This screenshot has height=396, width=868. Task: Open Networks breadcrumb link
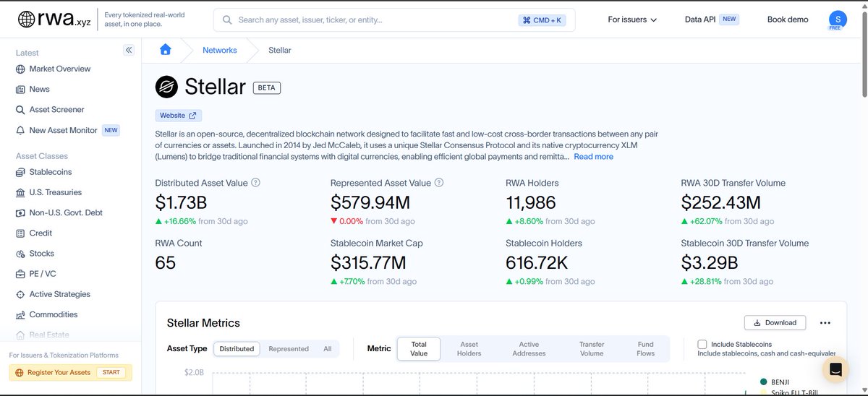pyautogui.click(x=220, y=51)
